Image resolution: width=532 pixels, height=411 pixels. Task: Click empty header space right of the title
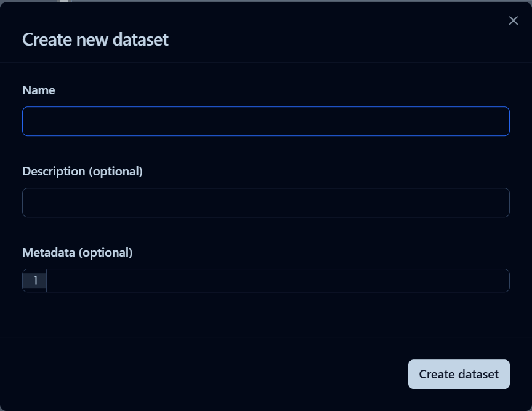339,40
